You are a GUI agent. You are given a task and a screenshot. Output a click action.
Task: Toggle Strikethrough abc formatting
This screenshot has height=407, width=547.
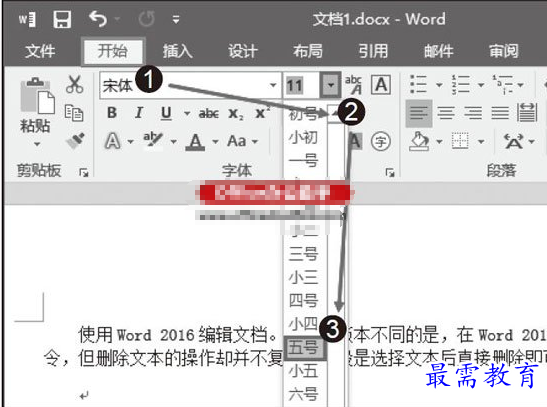[x=209, y=113]
